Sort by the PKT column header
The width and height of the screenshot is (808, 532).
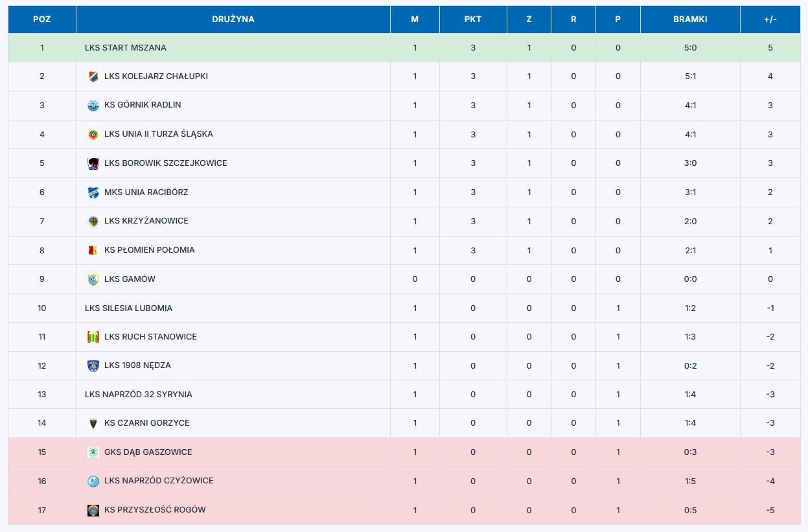473,19
